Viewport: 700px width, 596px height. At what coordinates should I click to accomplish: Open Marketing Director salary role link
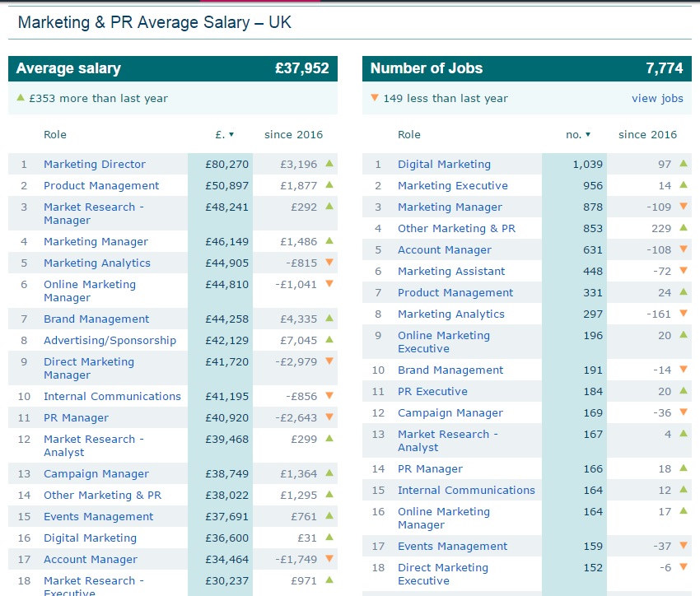95,164
